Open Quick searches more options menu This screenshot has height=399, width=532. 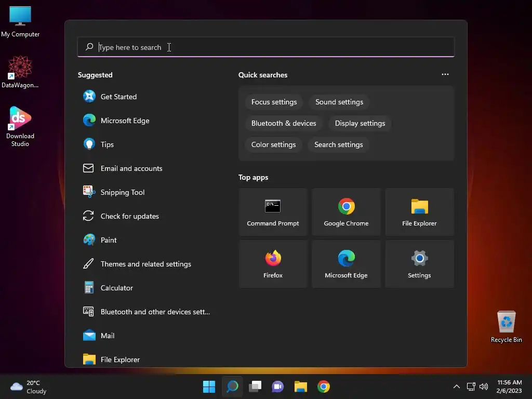click(445, 74)
